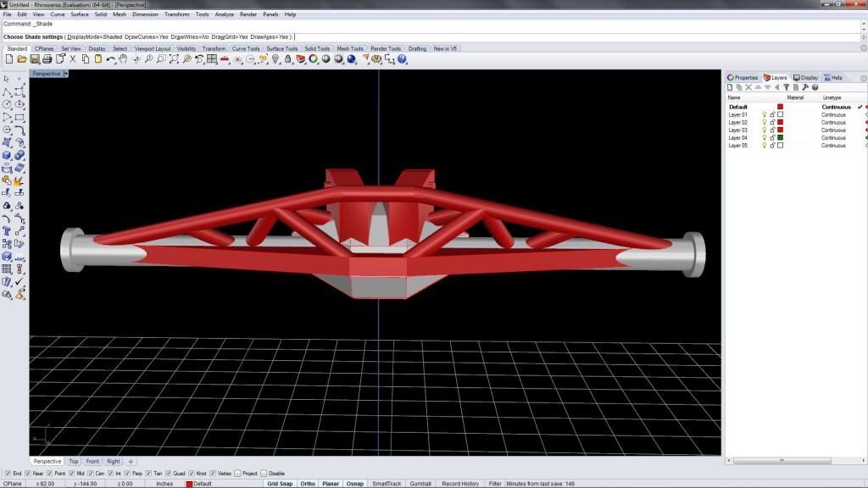Viewport: 868px width, 488px height.
Task: Lock Layer 04 using padlock icon
Action: coord(772,138)
